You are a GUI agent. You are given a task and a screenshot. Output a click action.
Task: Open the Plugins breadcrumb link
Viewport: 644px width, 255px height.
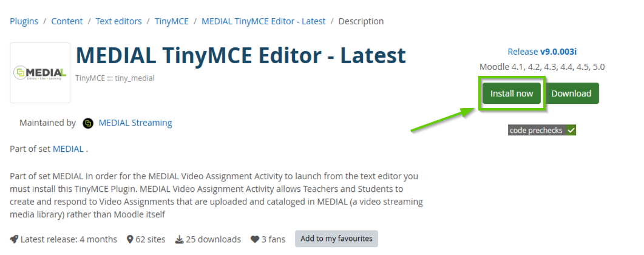24,21
